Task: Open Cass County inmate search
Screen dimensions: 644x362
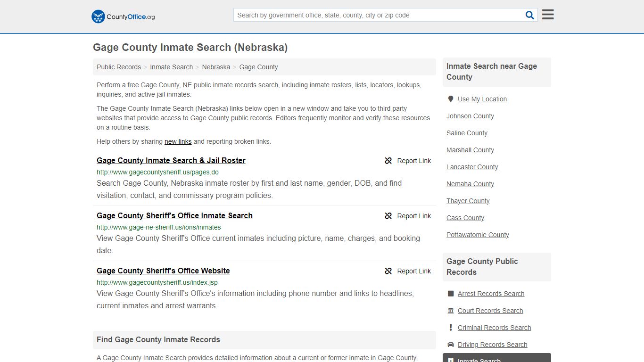Action: point(465,218)
